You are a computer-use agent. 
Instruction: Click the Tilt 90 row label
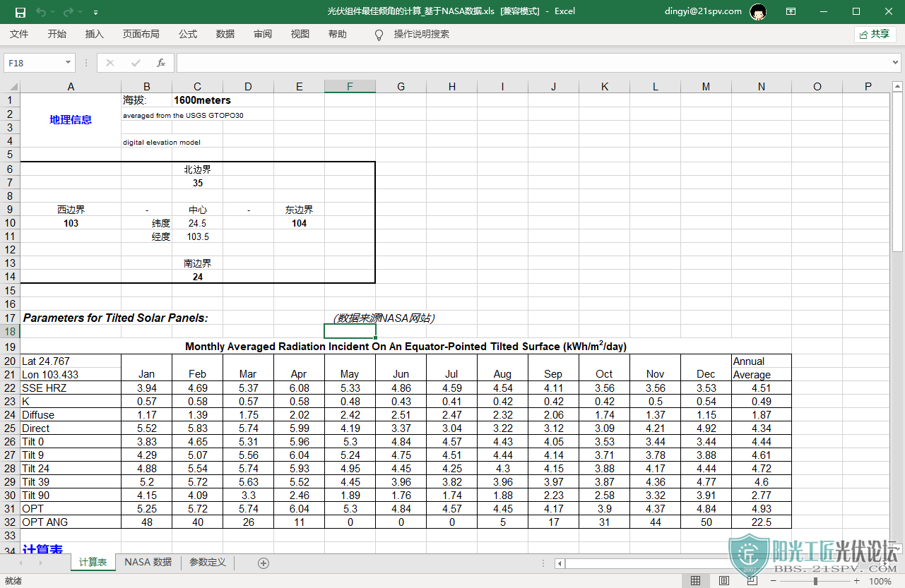click(71, 496)
